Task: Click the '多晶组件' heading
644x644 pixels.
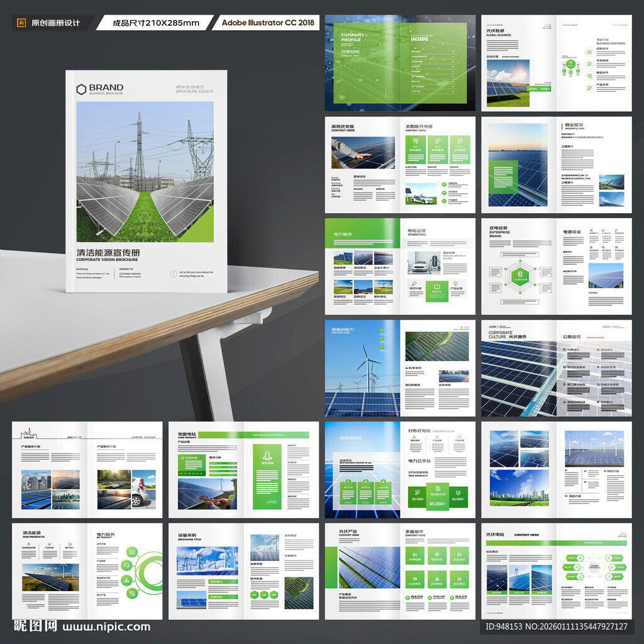Action: [414, 531]
